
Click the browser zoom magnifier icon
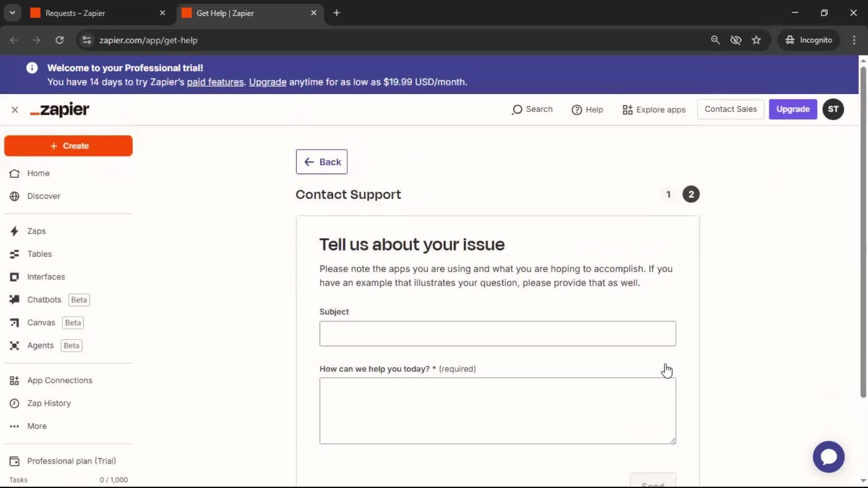[715, 40]
